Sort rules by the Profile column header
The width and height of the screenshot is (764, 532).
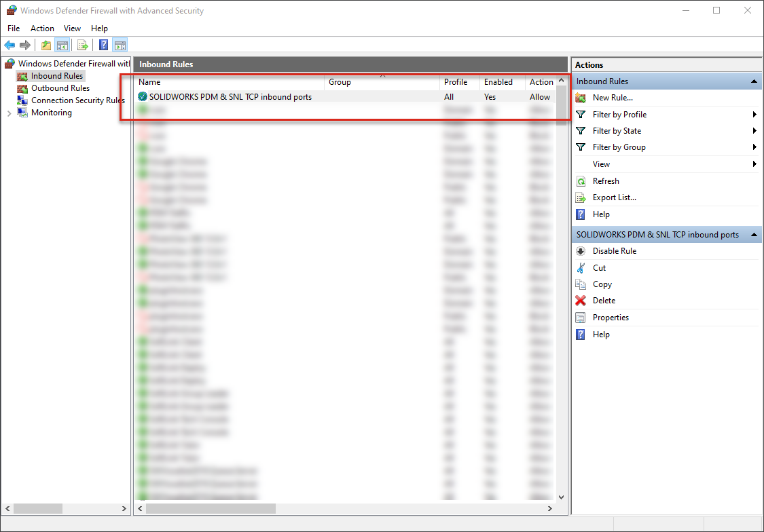tap(460, 82)
